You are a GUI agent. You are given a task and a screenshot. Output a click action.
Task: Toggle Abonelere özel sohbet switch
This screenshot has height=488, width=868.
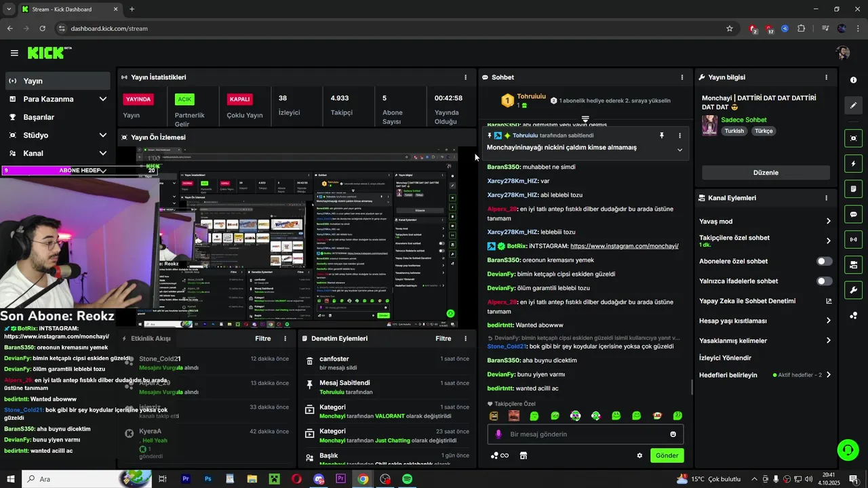click(824, 261)
